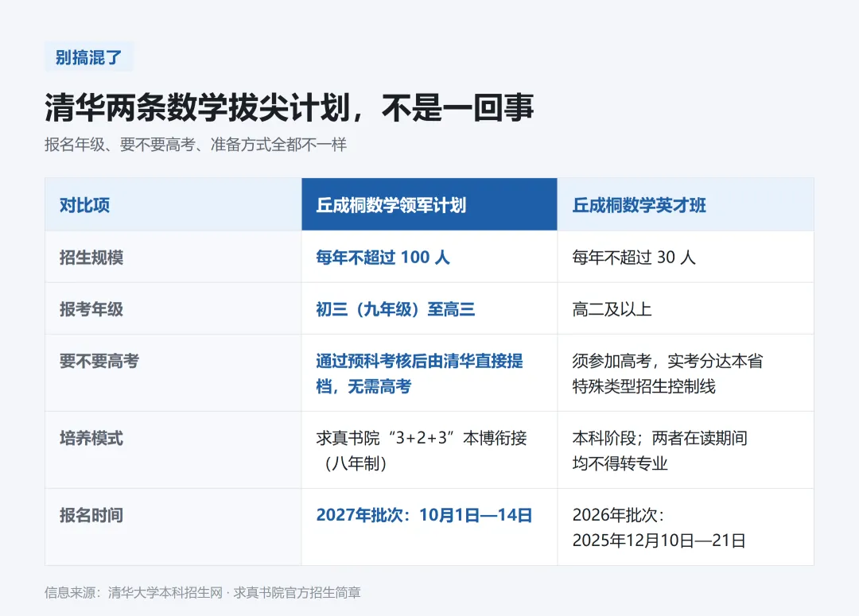The width and height of the screenshot is (859, 616).
Task: Click subtitle '报名年级、要不要高考、准备方式全都不一样'
Action: tap(196, 145)
